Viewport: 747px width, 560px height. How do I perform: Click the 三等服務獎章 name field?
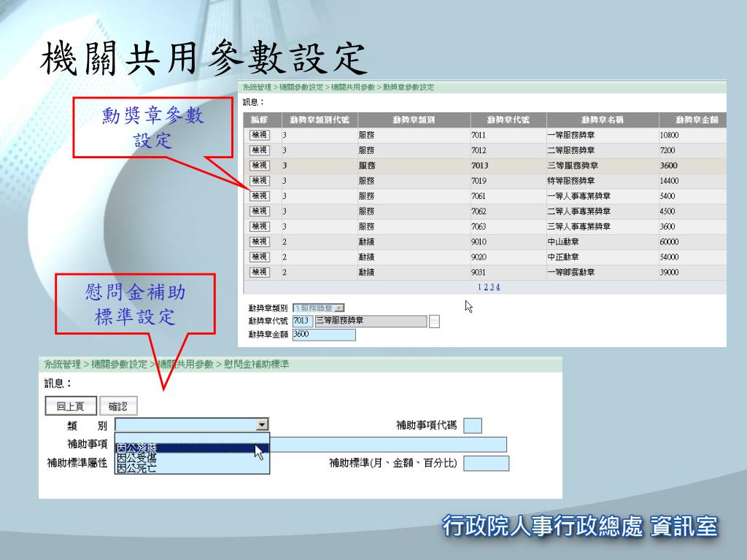[371, 321]
